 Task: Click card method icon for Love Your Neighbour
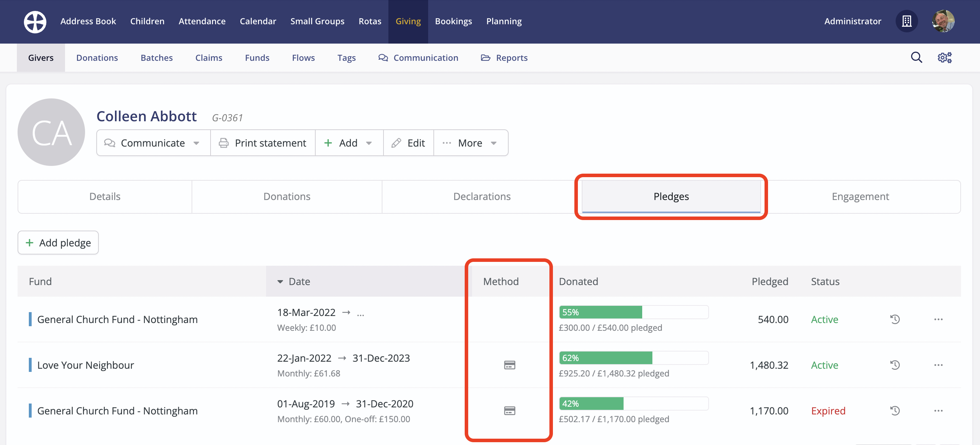(509, 365)
